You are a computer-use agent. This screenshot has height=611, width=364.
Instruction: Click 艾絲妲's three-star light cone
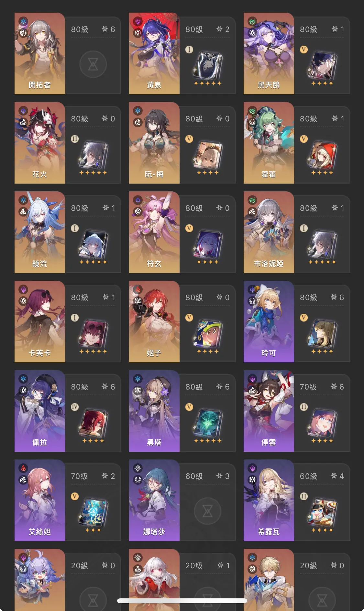(93, 512)
